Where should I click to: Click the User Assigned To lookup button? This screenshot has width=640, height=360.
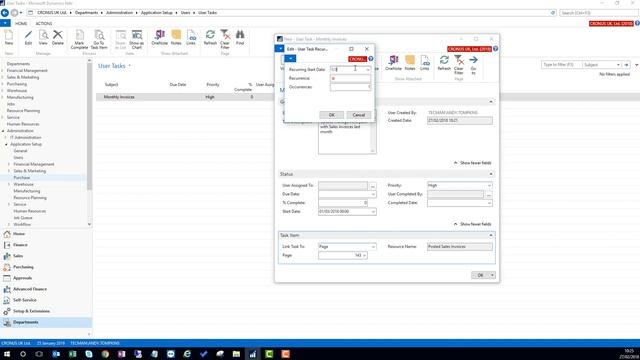coord(373,186)
